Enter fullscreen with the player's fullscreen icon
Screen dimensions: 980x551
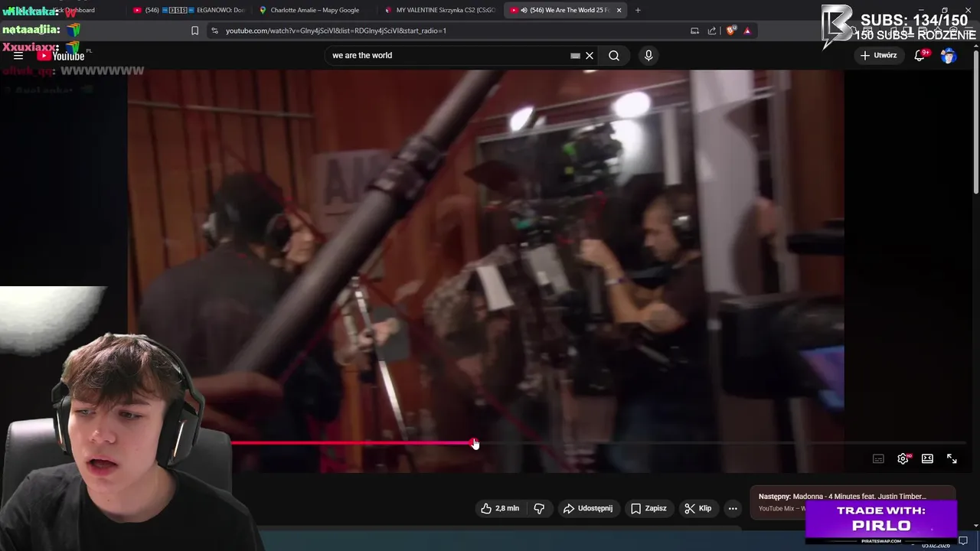point(952,459)
